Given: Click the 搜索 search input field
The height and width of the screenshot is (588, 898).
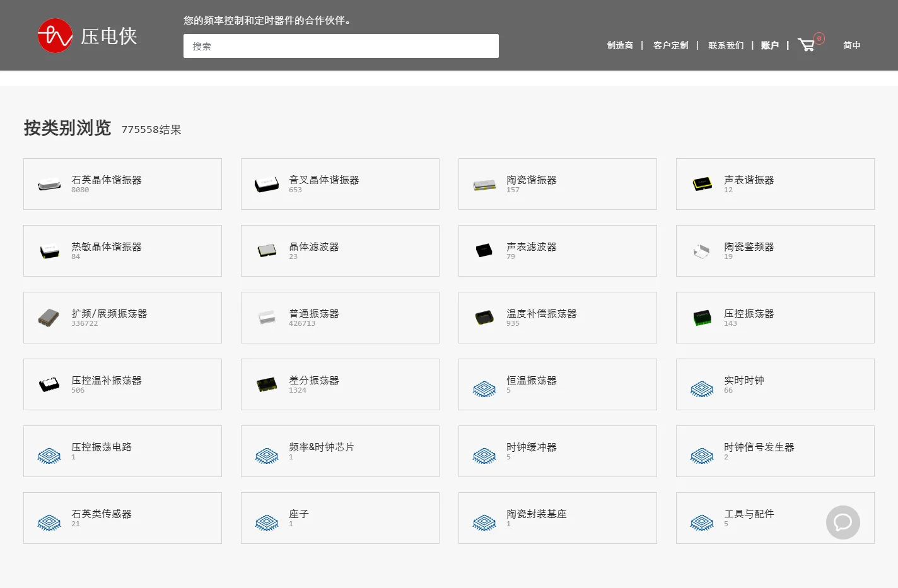Looking at the screenshot, I should [341, 46].
